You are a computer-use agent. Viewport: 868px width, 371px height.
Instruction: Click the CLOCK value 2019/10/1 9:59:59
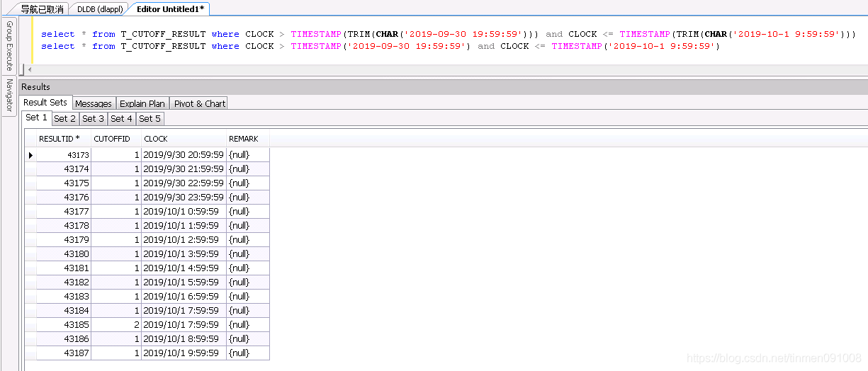(184, 353)
